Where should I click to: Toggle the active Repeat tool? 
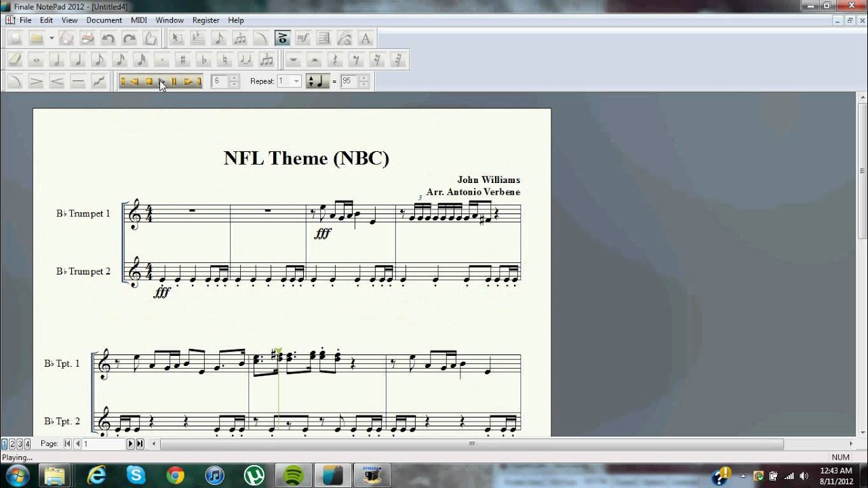[282, 38]
